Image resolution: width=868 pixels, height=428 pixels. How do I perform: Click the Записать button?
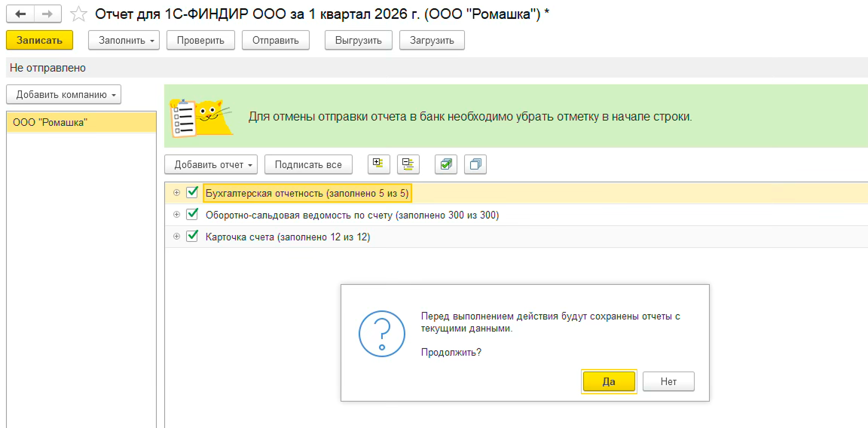(x=40, y=41)
